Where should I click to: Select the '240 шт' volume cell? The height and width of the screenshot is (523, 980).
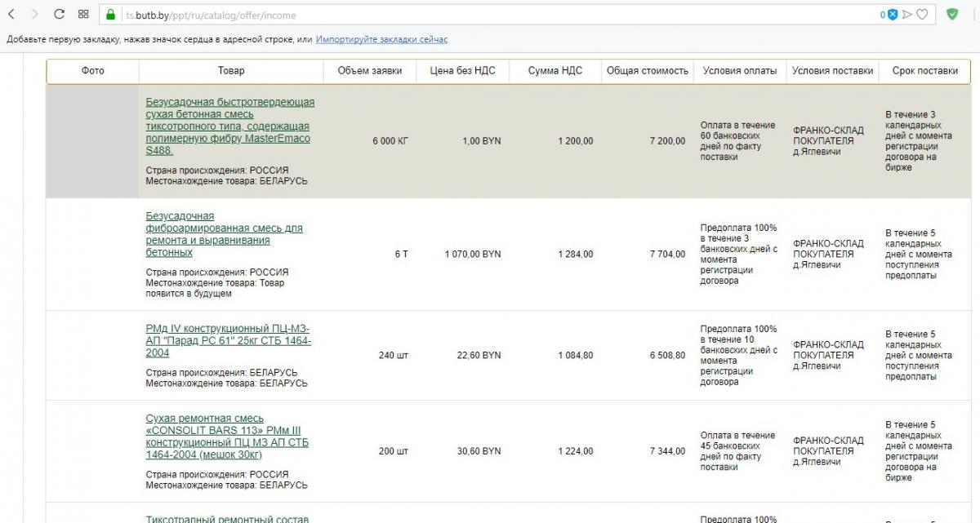[394, 356]
